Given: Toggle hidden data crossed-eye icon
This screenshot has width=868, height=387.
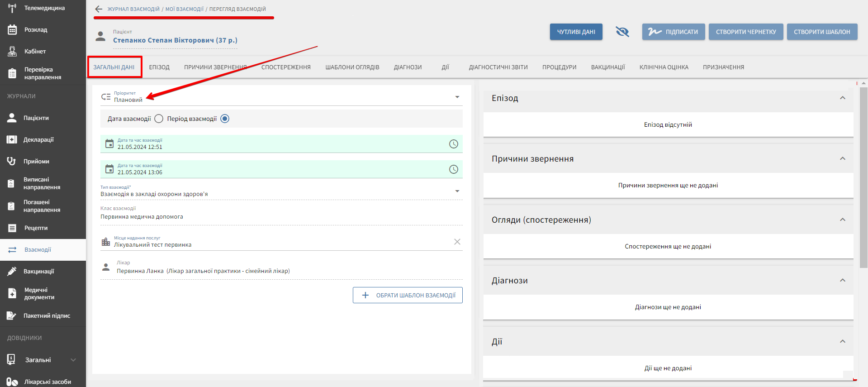Looking at the screenshot, I should 622,32.
